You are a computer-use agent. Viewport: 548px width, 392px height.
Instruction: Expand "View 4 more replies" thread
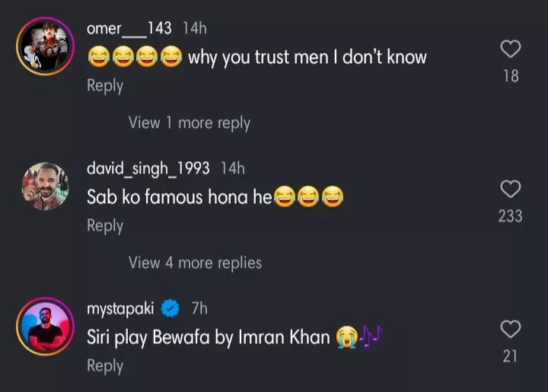[x=195, y=263]
